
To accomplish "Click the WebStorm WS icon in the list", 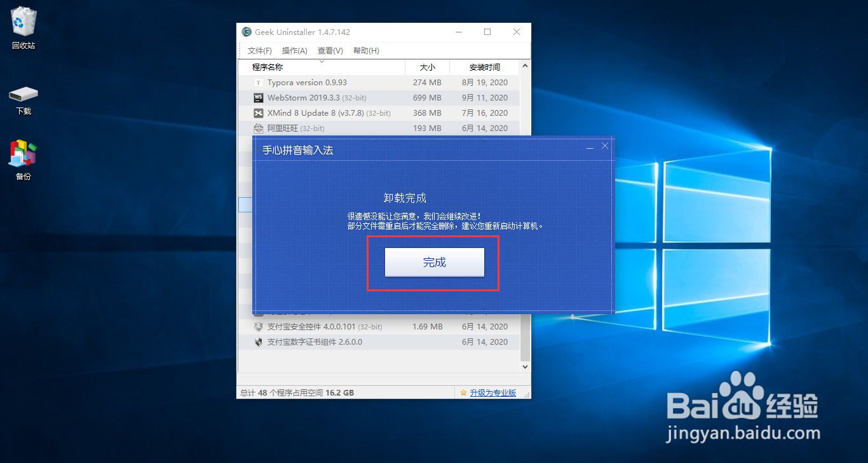I will [x=259, y=97].
